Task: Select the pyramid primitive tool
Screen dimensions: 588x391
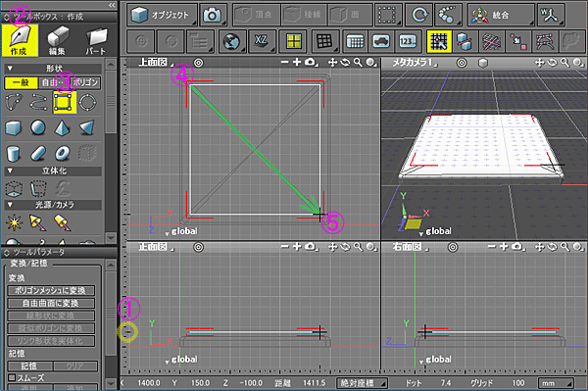Action: (63, 127)
